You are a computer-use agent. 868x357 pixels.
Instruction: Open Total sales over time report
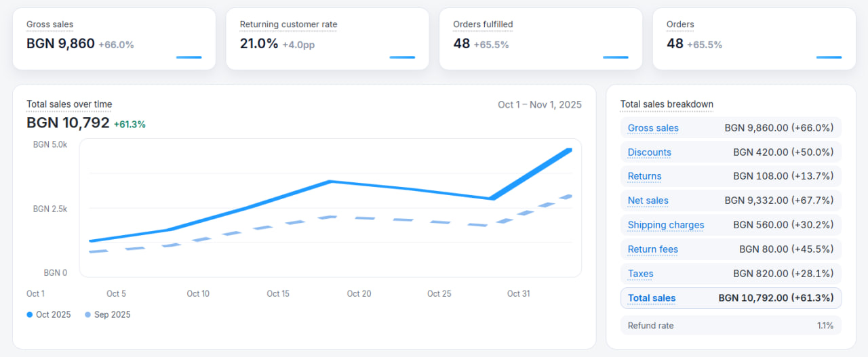tap(69, 104)
